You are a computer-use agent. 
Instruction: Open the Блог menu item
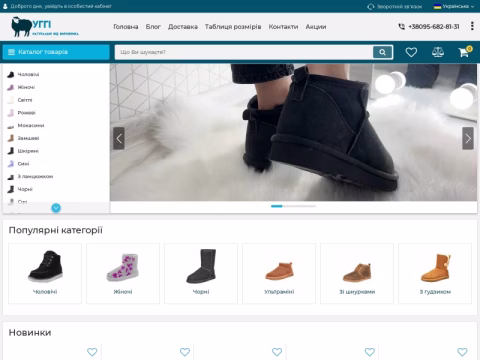tap(153, 27)
